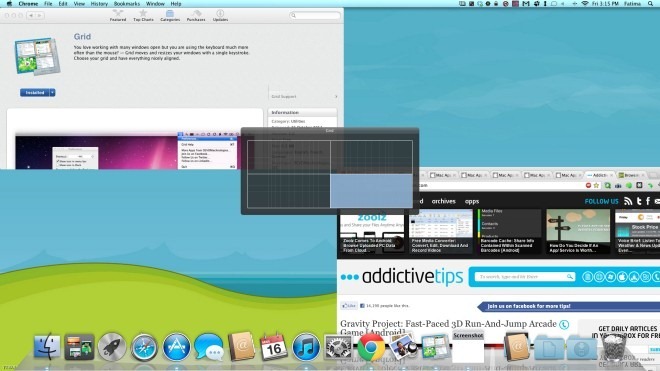
Task: Open How Do You Decide article thumbnail
Action: tap(578, 232)
